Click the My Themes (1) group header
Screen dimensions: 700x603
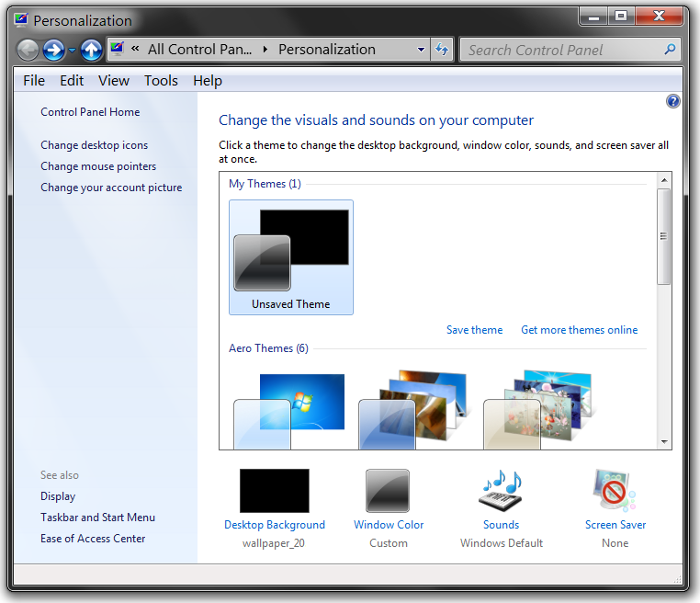(265, 184)
